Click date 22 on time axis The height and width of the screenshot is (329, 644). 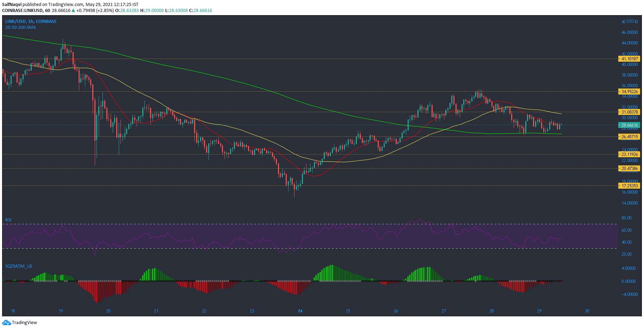click(204, 311)
